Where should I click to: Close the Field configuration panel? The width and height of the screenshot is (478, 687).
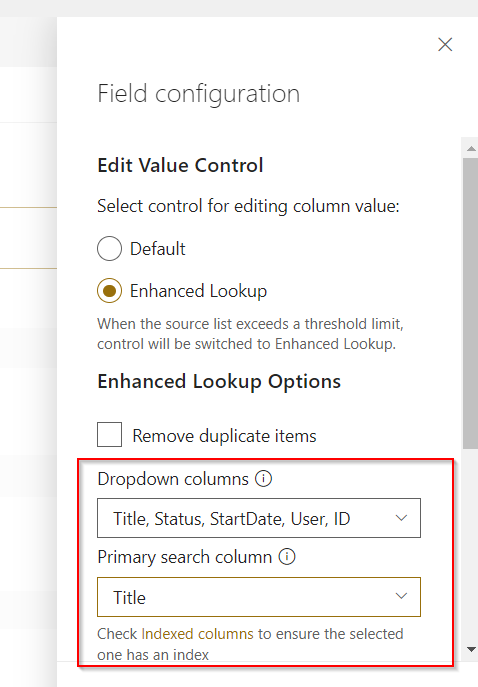click(x=445, y=44)
